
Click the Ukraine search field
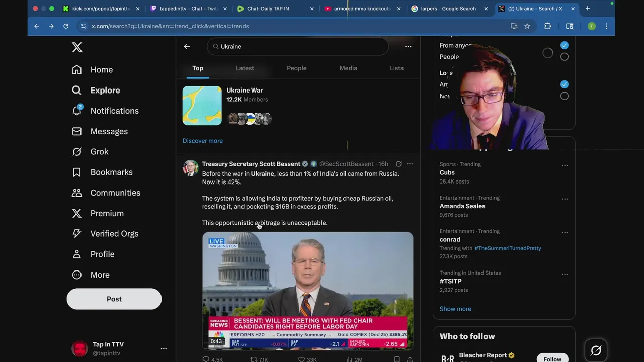pyautogui.click(x=298, y=46)
